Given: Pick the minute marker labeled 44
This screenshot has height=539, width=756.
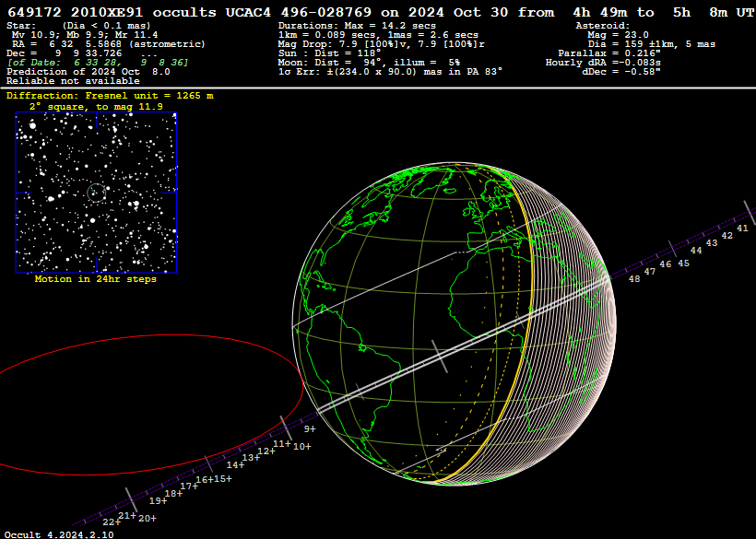Looking at the screenshot, I should point(696,251).
